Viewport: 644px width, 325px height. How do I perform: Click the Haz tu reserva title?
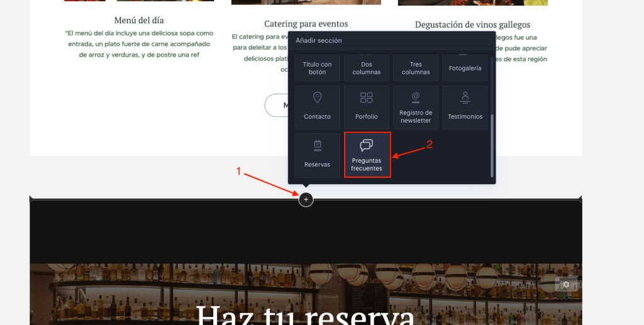(306, 315)
